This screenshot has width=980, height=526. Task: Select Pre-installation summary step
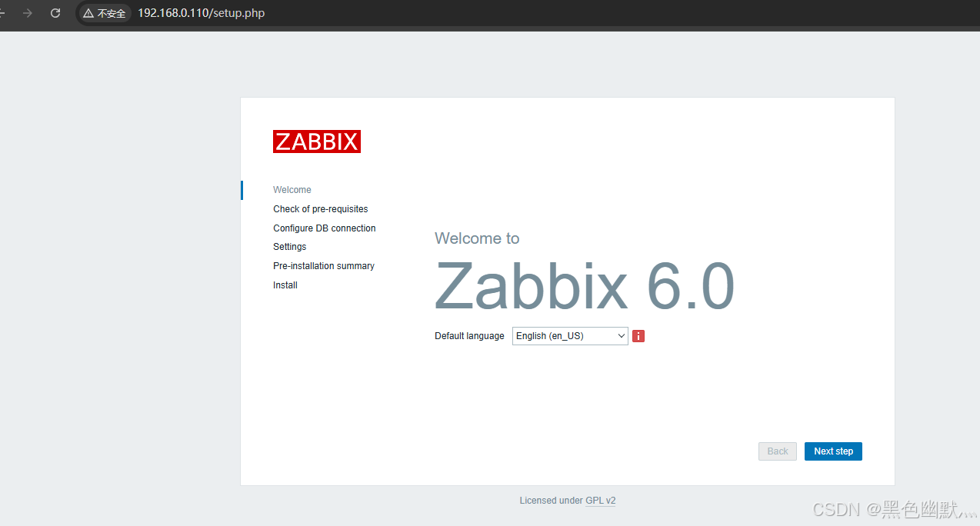pyautogui.click(x=324, y=266)
